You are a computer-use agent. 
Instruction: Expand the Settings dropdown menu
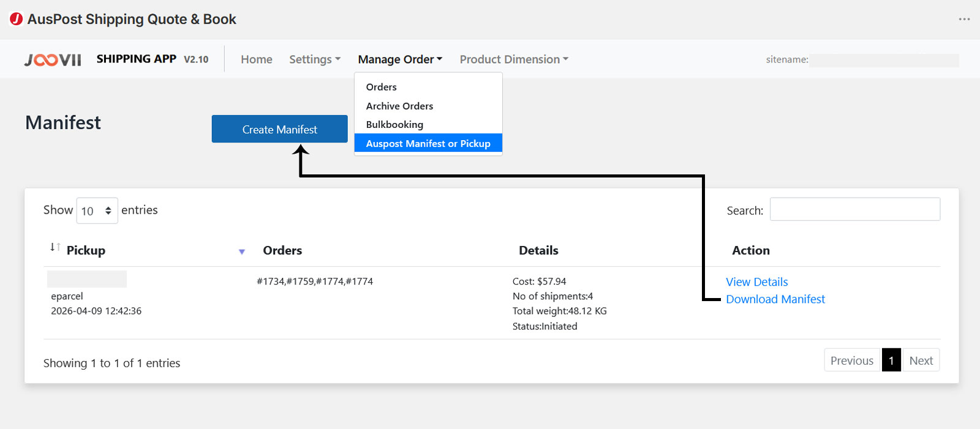(315, 59)
